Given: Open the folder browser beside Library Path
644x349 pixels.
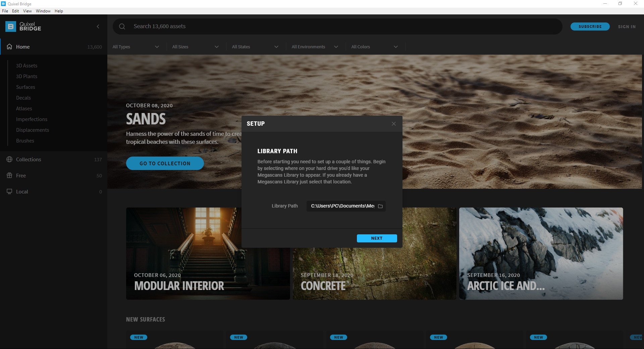Looking at the screenshot, I should pos(380,206).
